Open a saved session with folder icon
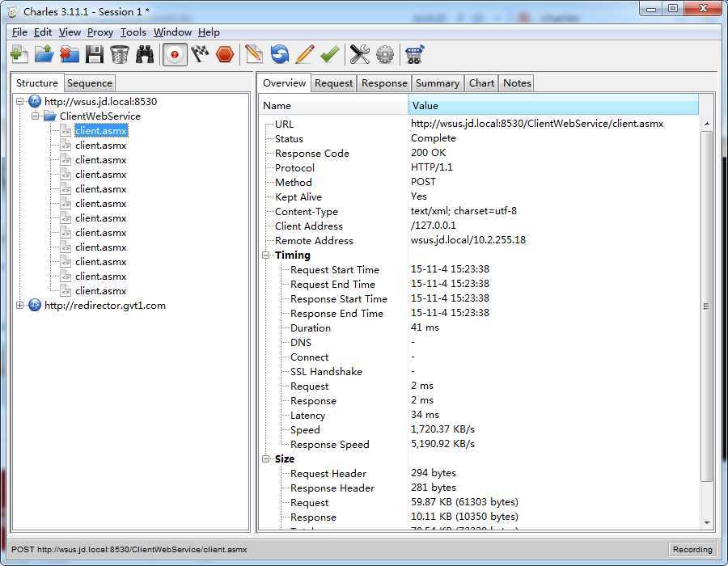The width and height of the screenshot is (728, 566). [44, 54]
